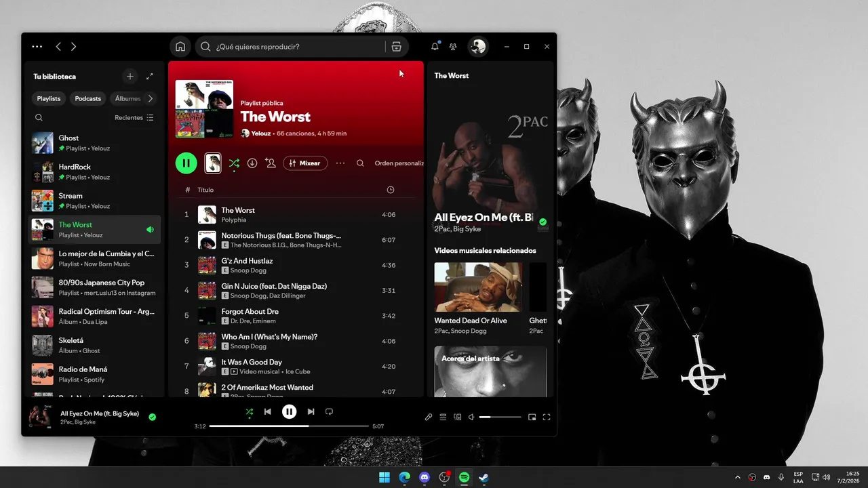Open the Yelouz profile link
868x488 pixels.
[261, 134]
